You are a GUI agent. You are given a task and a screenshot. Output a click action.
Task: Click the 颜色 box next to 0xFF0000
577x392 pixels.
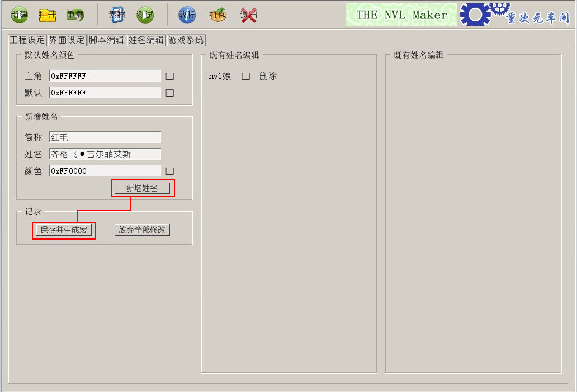(169, 171)
